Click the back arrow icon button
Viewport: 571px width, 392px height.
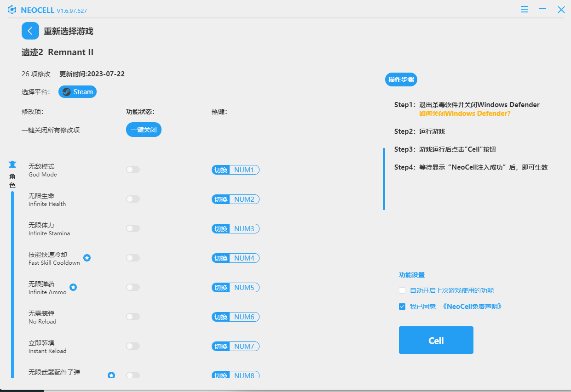coord(30,31)
